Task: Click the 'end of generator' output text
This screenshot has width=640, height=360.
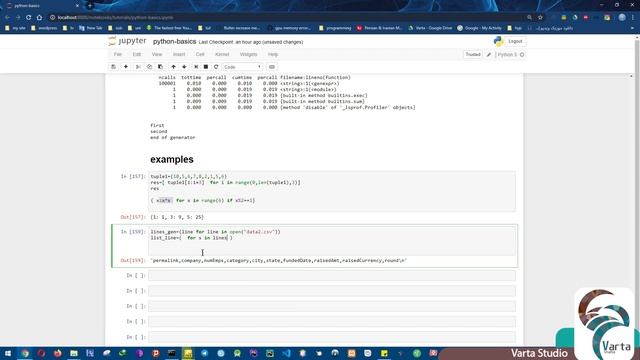Action: coord(173,138)
